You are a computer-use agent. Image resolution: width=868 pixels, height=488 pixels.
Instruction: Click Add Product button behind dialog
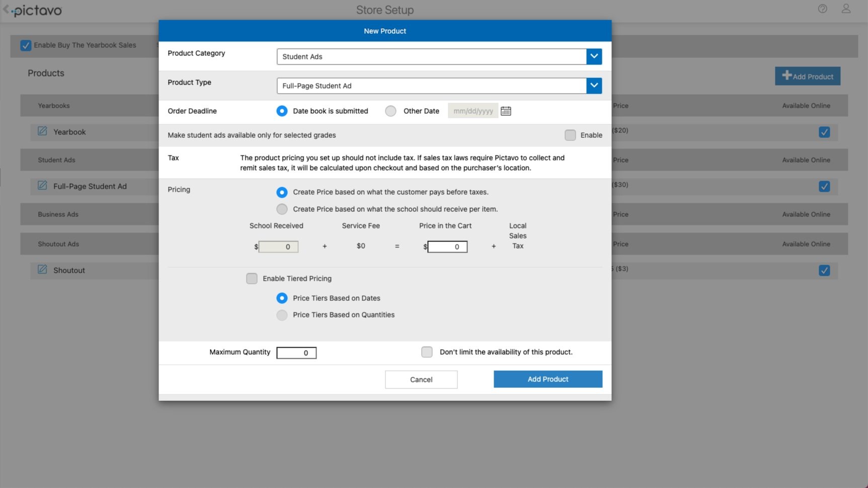(808, 76)
